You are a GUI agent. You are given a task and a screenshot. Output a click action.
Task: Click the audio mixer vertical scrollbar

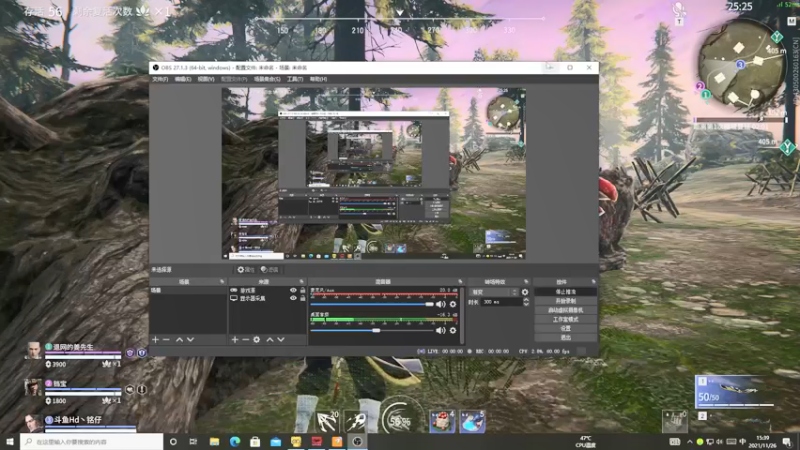tap(462, 315)
